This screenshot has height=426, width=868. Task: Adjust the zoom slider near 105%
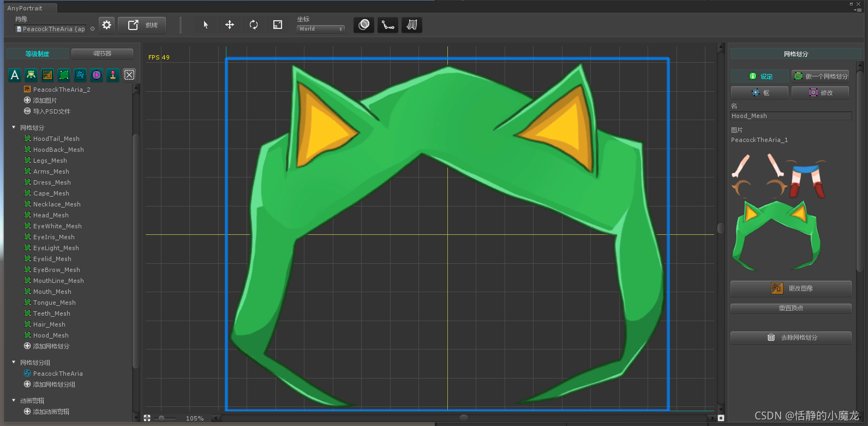(x=161, y=418)
